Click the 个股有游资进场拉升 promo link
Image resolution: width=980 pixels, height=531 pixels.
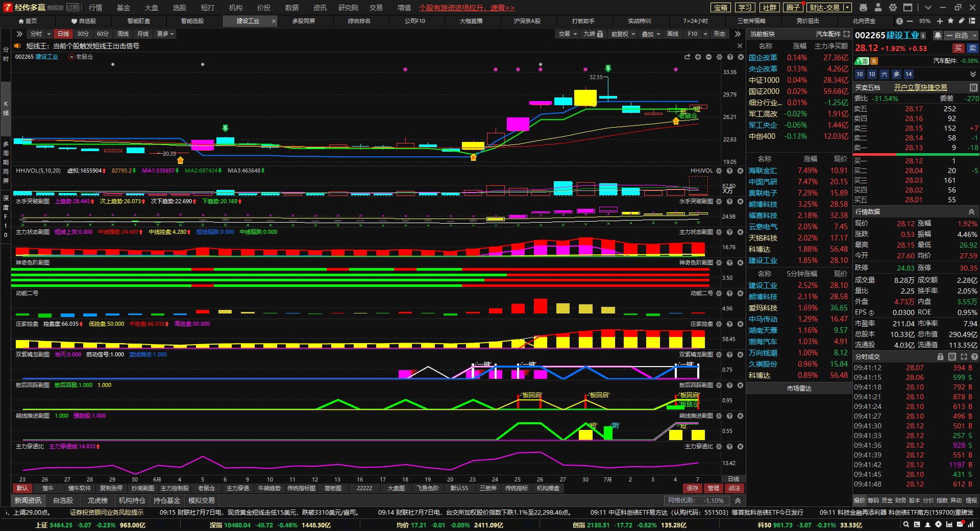click(x=467, y=8)
